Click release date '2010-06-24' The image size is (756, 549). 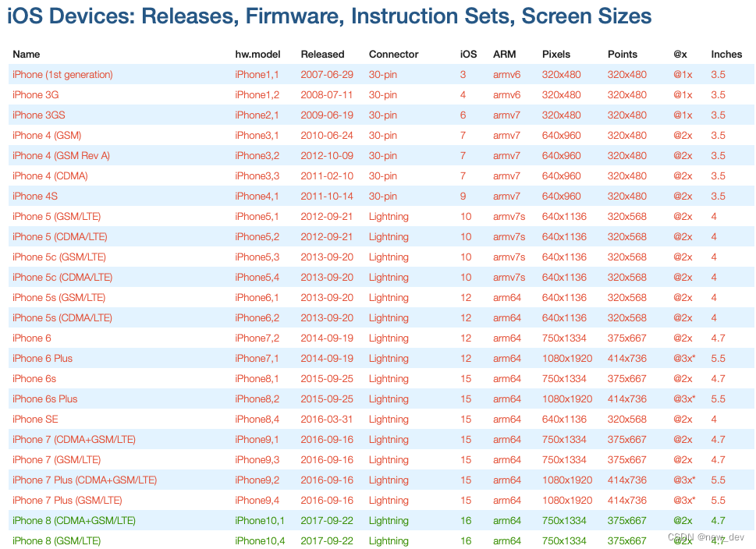(x=327, y=136)
